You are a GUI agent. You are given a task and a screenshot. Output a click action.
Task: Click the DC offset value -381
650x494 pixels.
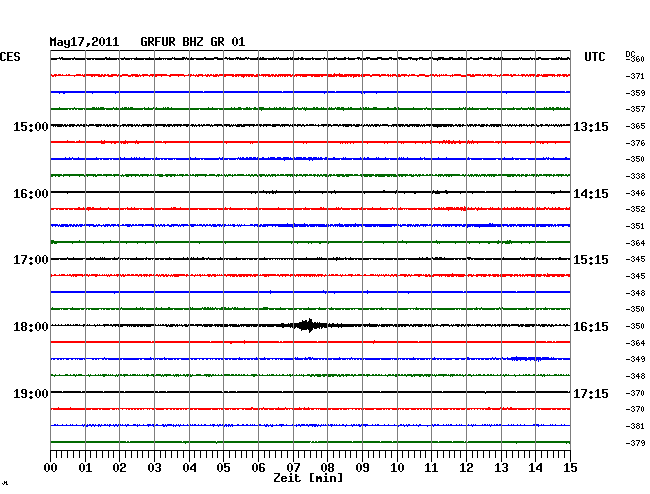point(635,426)
